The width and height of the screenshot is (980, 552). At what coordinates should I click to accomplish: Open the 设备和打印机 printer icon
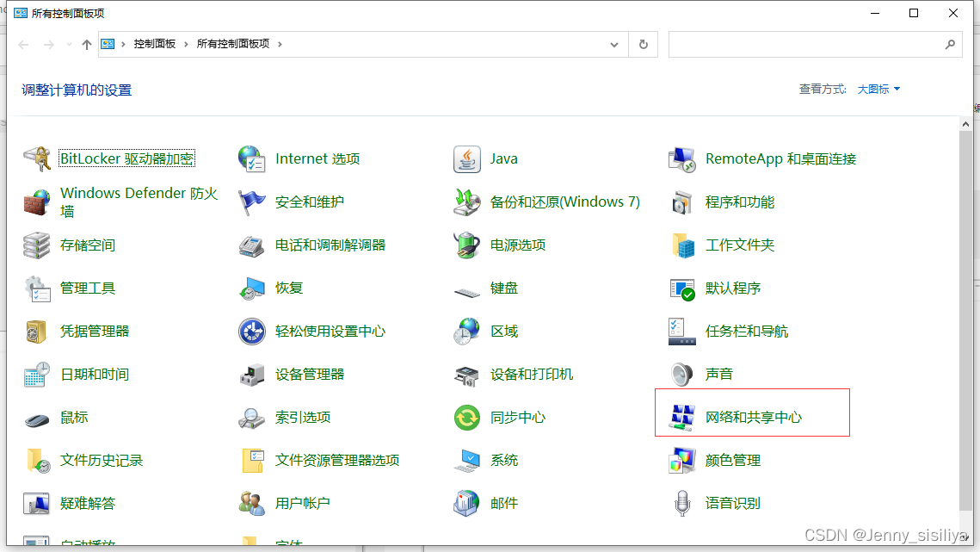[x=467, y=375]
